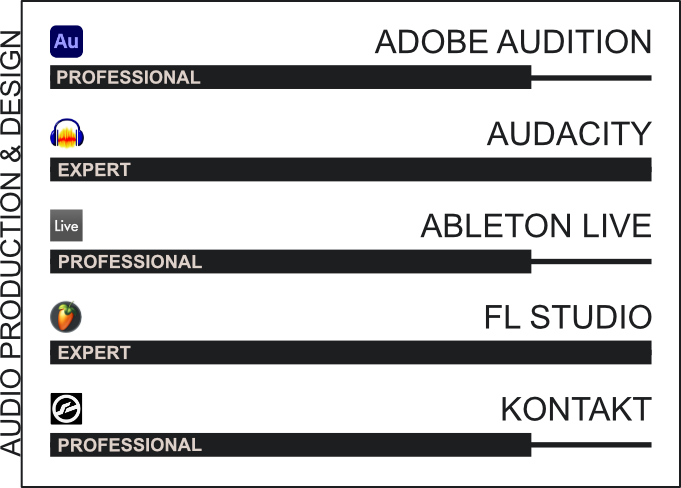
Task: Click the Audacity headphones icon
Action: [67, 133]
